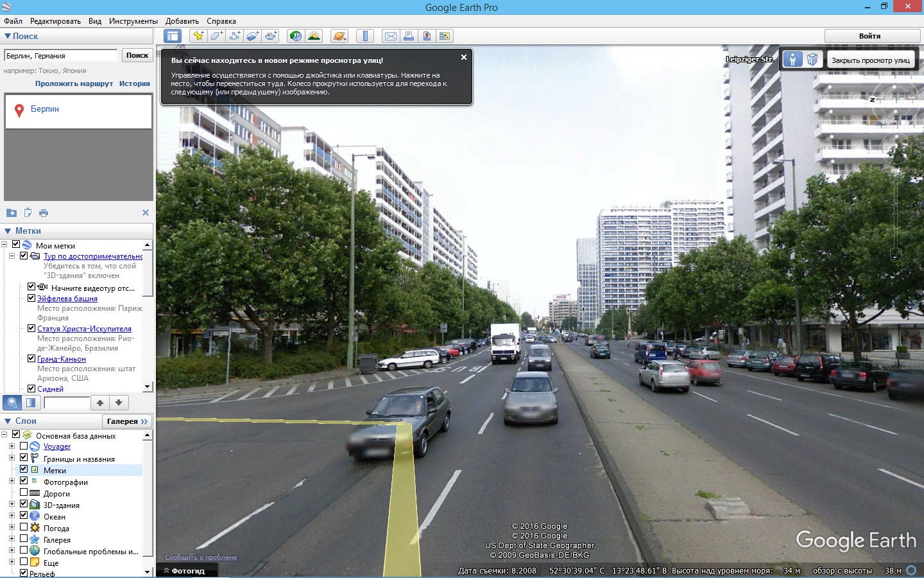Uncheck Гранд-Каньон placemark checkbox
Viewport: 924px width, 578px height.
coord(31,358)
